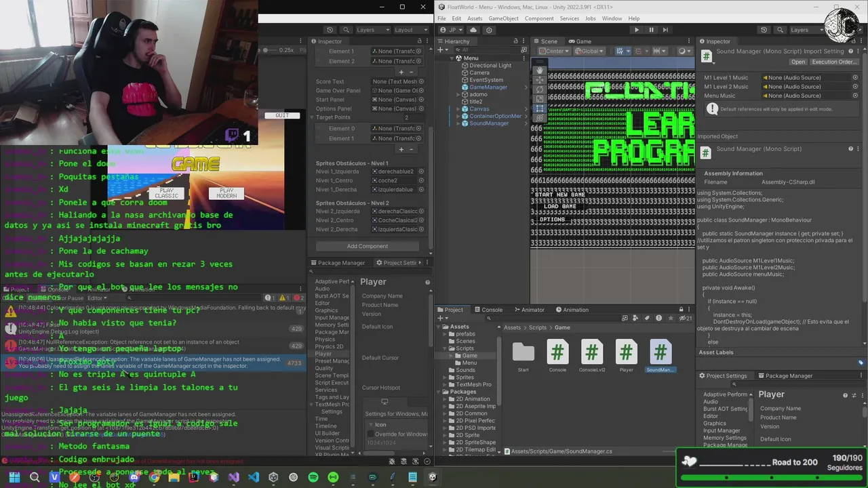Add element to Target Points list
This screenshot has height=488, width=868.
pos(401,149)
